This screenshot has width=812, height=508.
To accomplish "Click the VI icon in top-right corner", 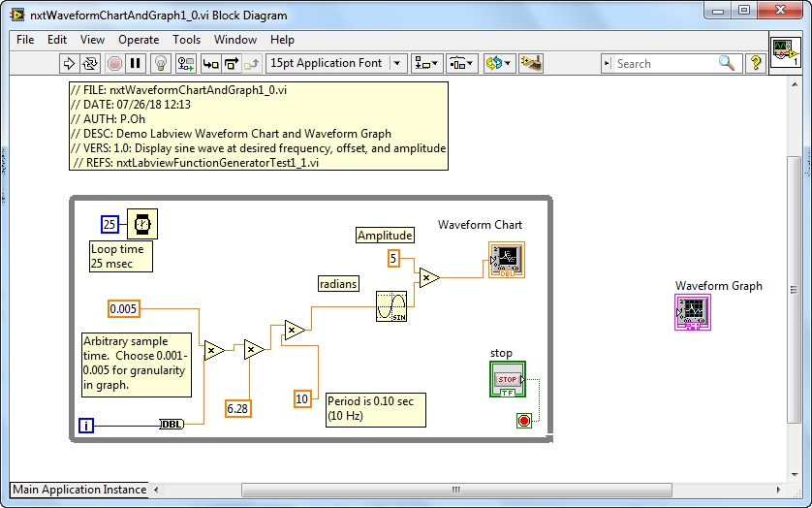I will click(x=786, y=53).
